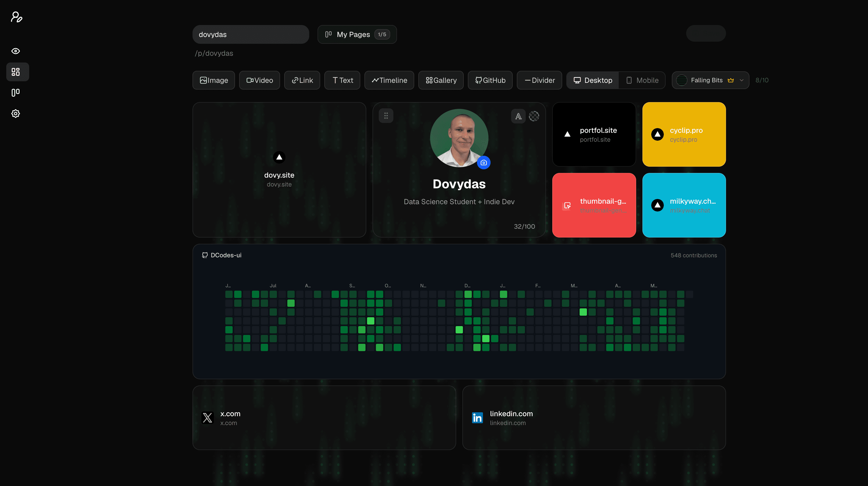Add a Link block
The width and height of the screenshot is (868, 486).
click(x=302, y=80)
